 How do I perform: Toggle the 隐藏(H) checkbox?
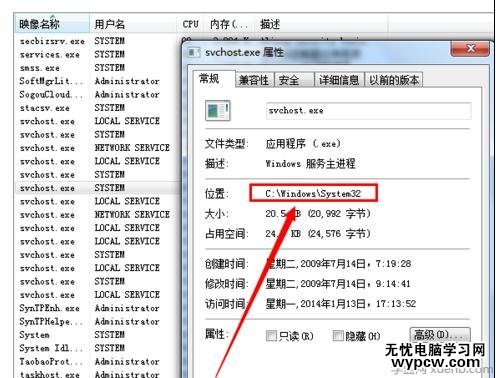pyautogui.click(x=338, y=335)
